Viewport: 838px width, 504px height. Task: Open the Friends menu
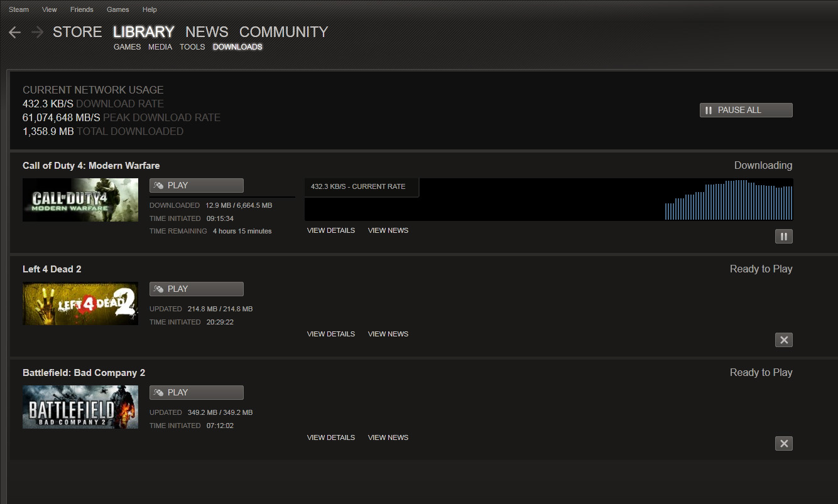tap(82, 9)
